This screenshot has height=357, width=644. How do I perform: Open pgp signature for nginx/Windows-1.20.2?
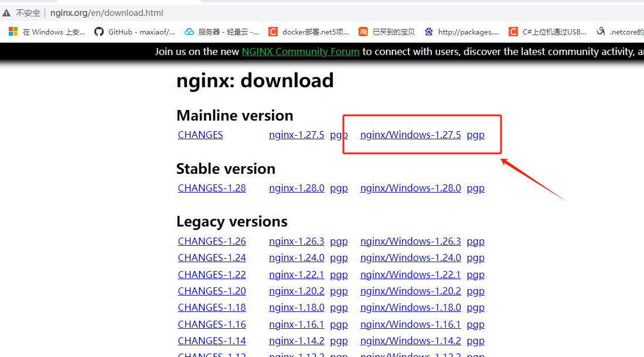476,292
